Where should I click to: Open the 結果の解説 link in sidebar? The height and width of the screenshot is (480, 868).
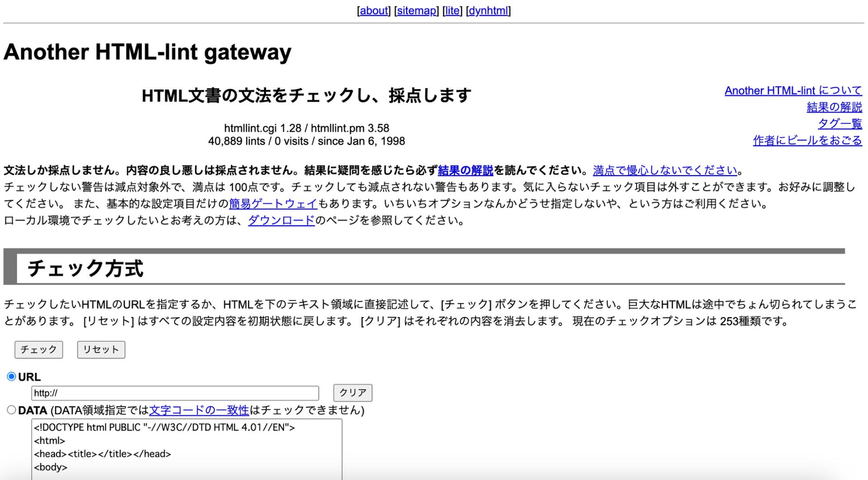click(x=834, y=107)
